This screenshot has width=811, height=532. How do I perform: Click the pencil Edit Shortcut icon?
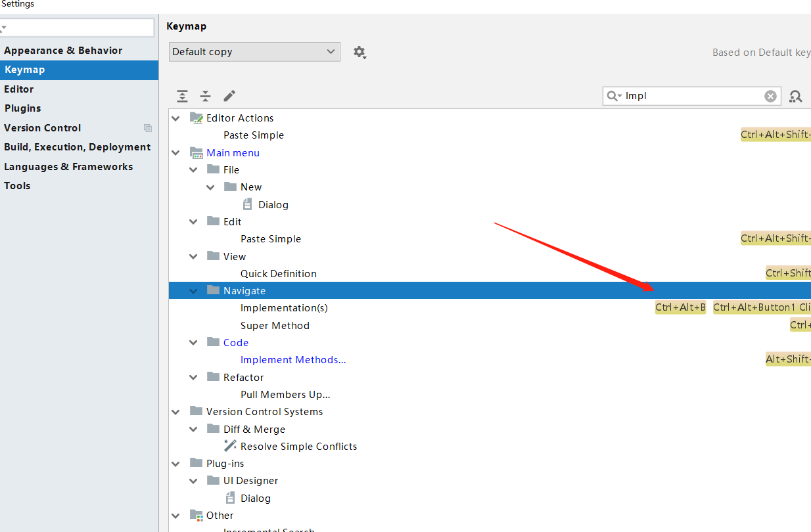(x=229, y=96)
